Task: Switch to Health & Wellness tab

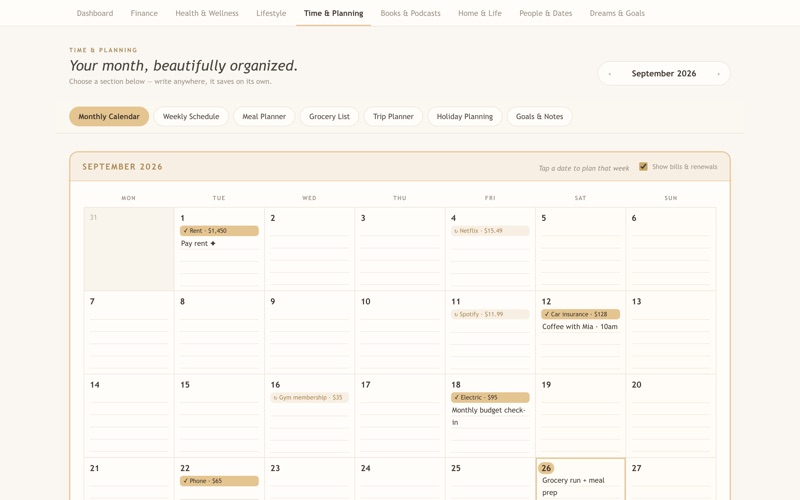Action: (207, 13)
